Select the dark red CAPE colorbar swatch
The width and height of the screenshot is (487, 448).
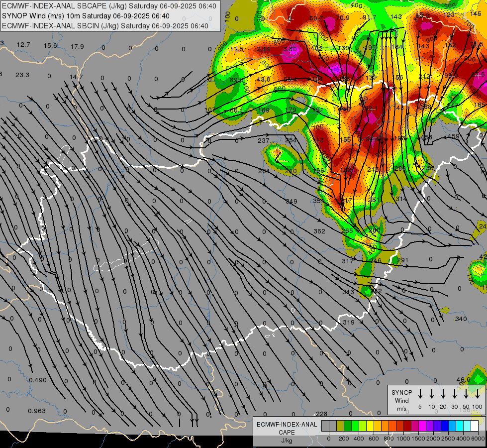tap(407, 426)
